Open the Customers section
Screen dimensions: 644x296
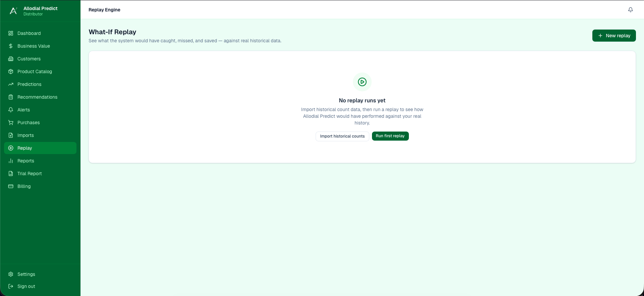[40, 59]
